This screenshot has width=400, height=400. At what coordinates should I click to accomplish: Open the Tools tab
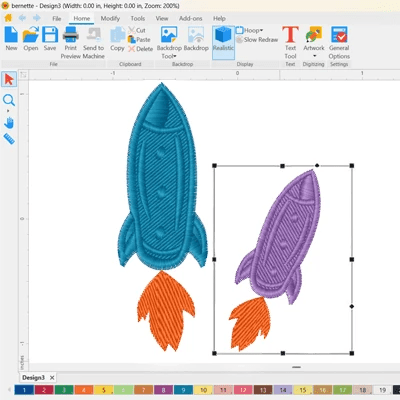[138, 19]
